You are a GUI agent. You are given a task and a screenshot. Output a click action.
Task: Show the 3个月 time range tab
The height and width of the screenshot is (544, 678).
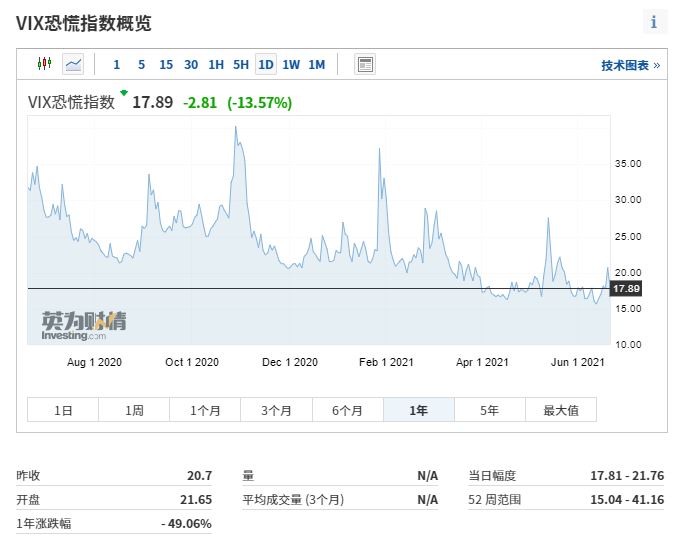[276, 410]
